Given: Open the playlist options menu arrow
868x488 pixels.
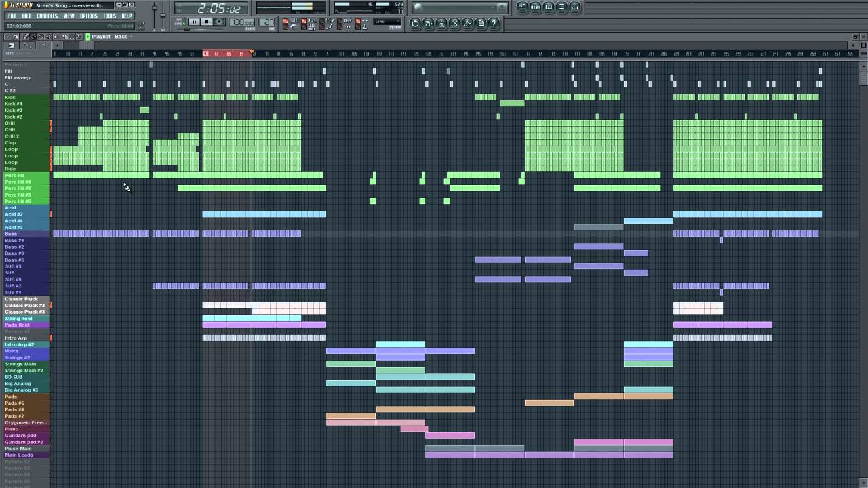Looking at the screenshot, I should click(x=7, y=37).
